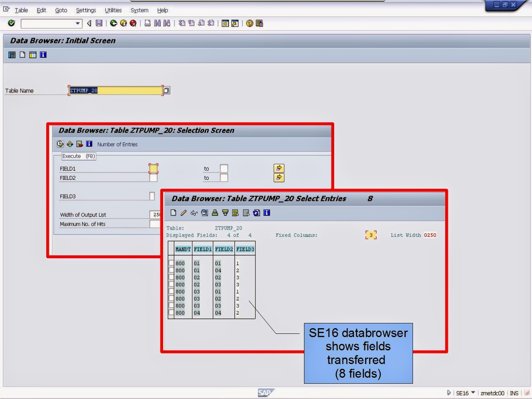Open the Settings menu

point(86,10)
